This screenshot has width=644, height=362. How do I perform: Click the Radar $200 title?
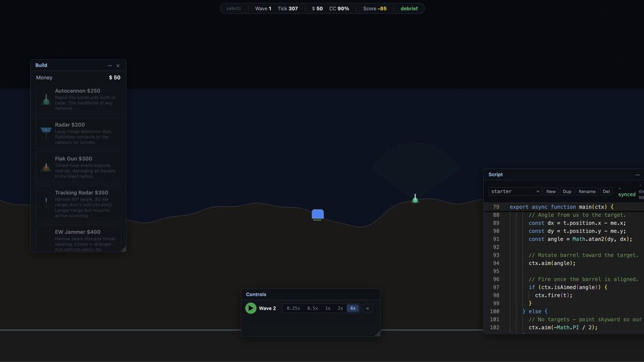coord(70,125)
